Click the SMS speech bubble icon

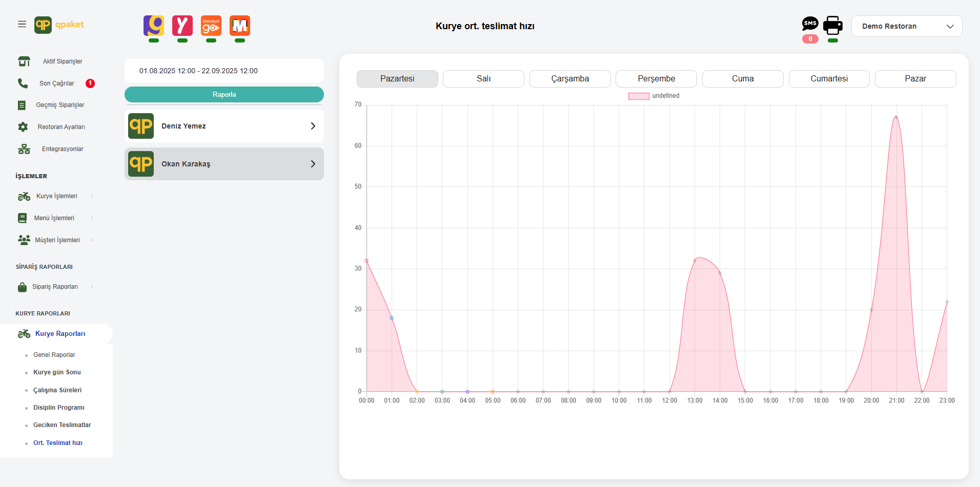tap(810, 24)
